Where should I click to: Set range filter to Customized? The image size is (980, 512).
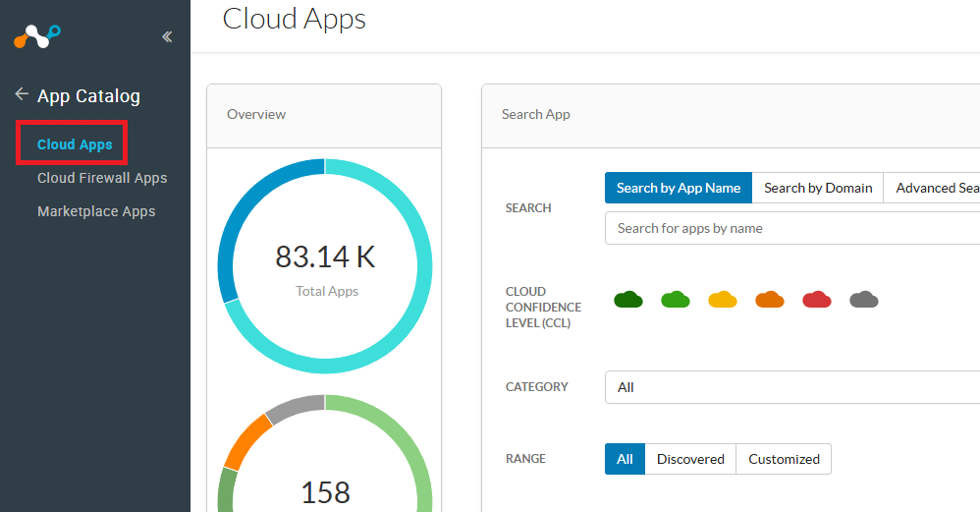pyautogui.click(x=784, y=459)
